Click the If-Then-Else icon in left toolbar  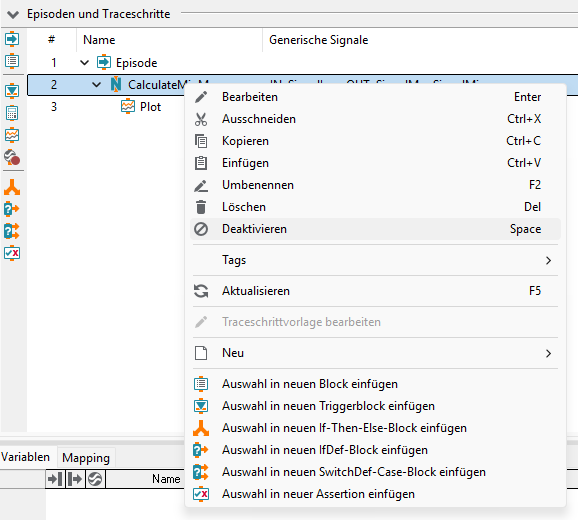[x=12, y=187]
